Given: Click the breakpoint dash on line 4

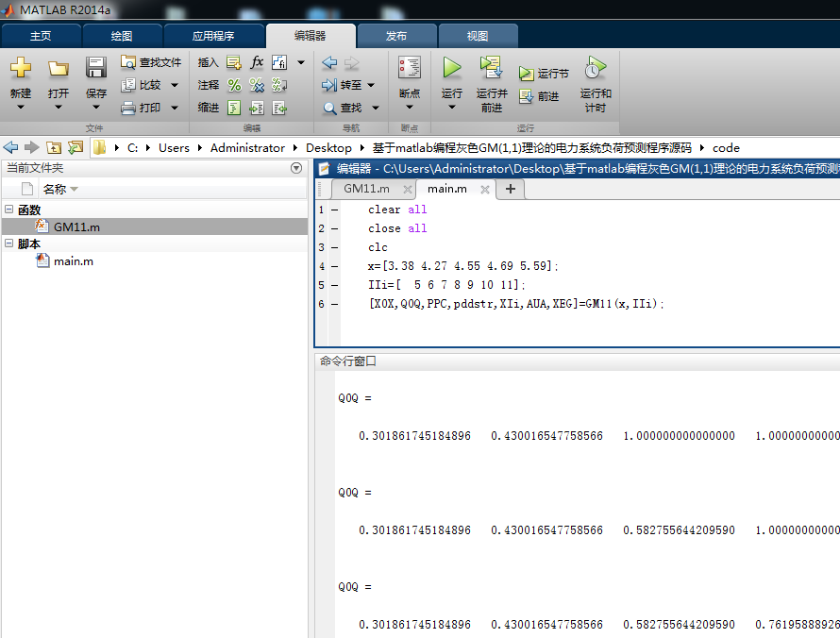Looking at the screenshot, I should coord(334,266).
